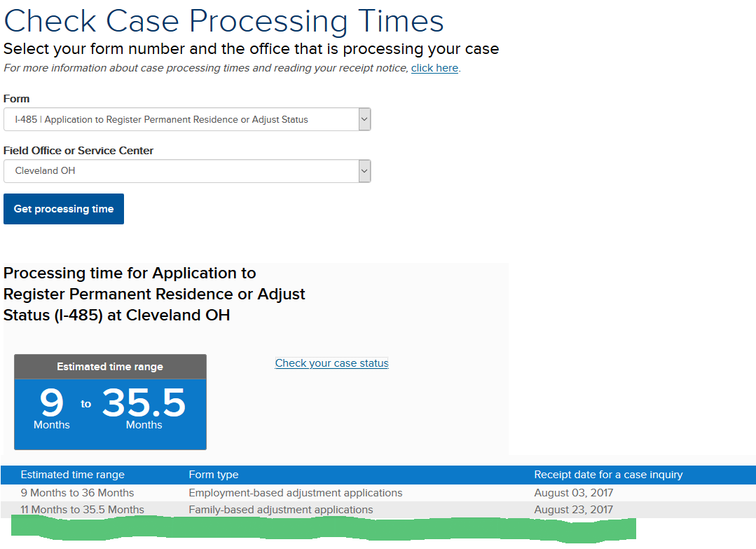
Task: Click the Estimated time range blue box
Action: (x=111, y=414)
